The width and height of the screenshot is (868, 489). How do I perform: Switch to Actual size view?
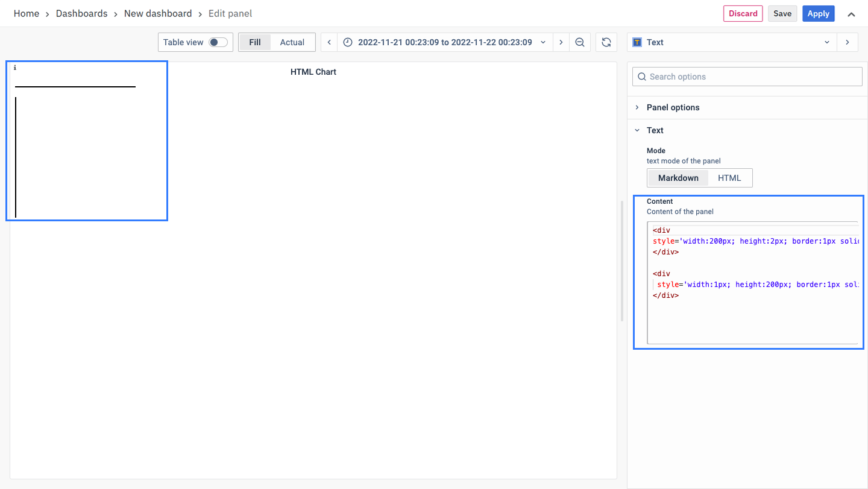pyautogui.click(x=292, y=42)
